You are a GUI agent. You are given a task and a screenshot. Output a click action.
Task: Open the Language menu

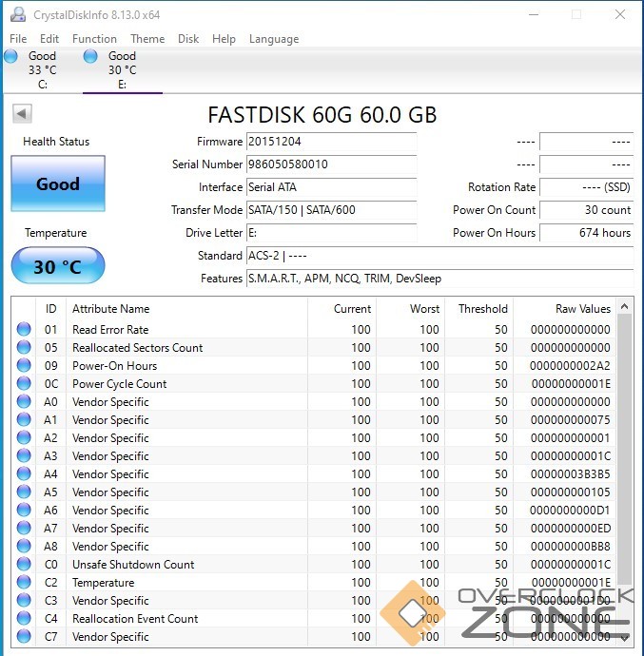273,39
